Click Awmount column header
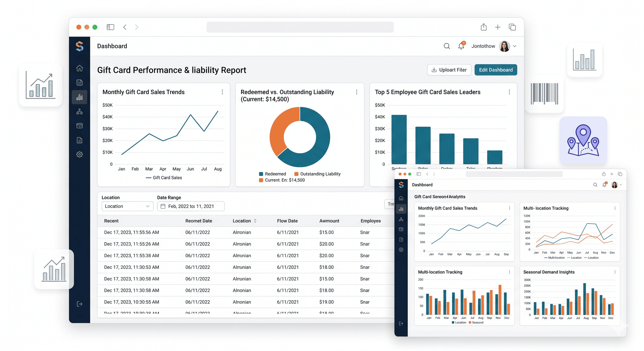The height and width of the screenshot is (351, 644). (329, 221)
